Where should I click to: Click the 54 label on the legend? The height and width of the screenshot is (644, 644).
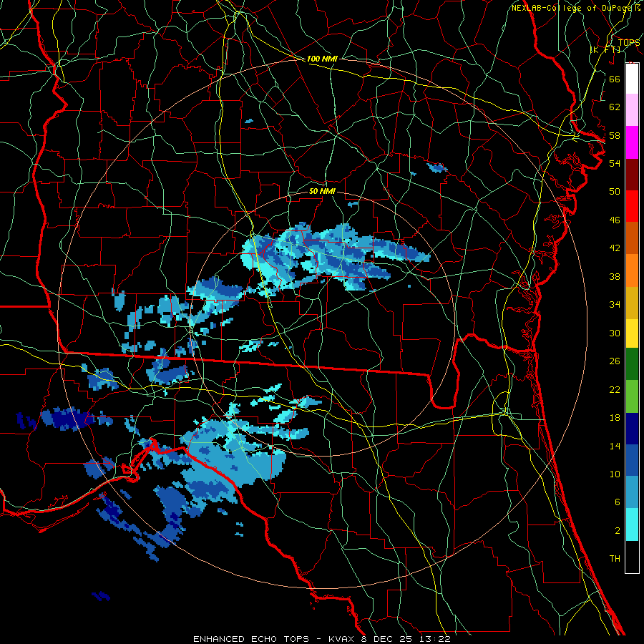point(615,163)
